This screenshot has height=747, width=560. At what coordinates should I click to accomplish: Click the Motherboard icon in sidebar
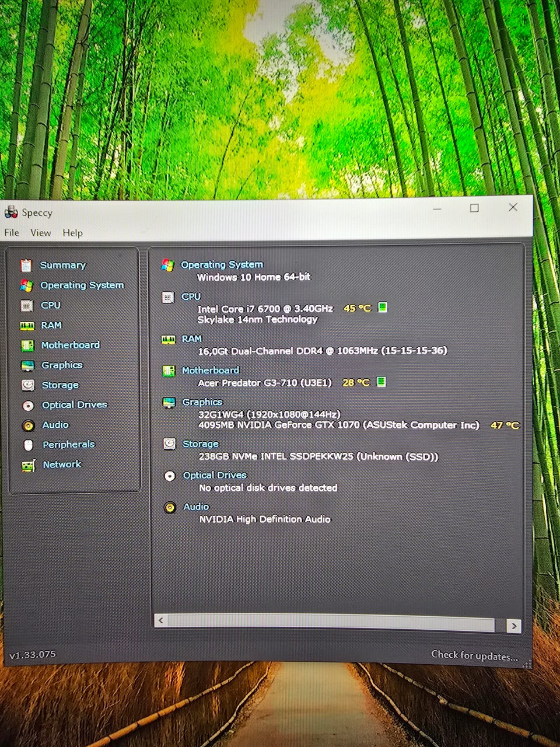27,345
